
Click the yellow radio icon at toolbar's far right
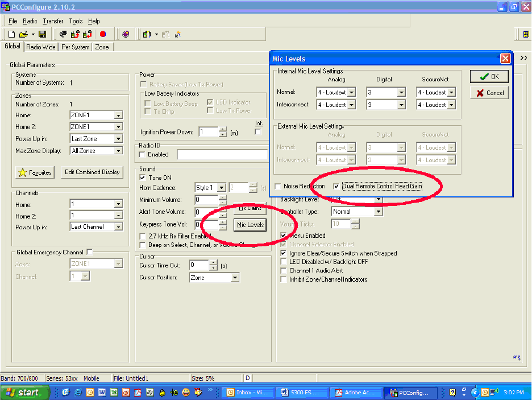pyautogui.click(x=526, y=34)
